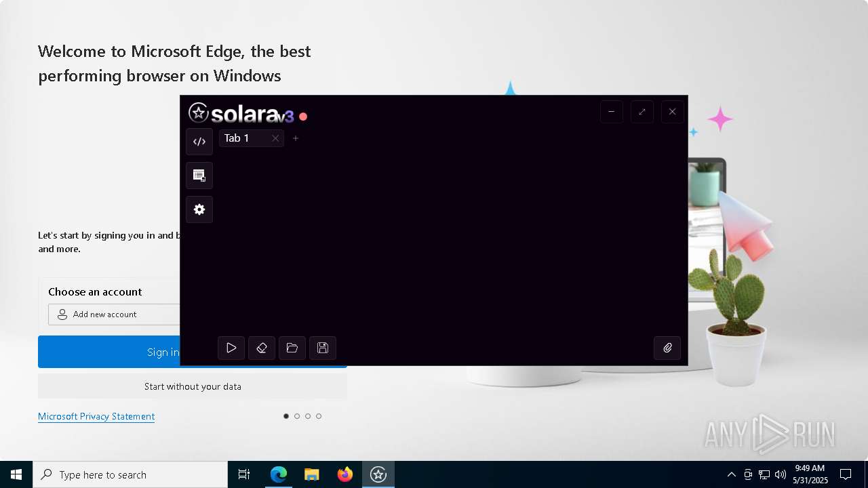Image resolution: width=868 pixels, height=488 pixels.
Task: Execute script with the play button
Action: (231, 348)
